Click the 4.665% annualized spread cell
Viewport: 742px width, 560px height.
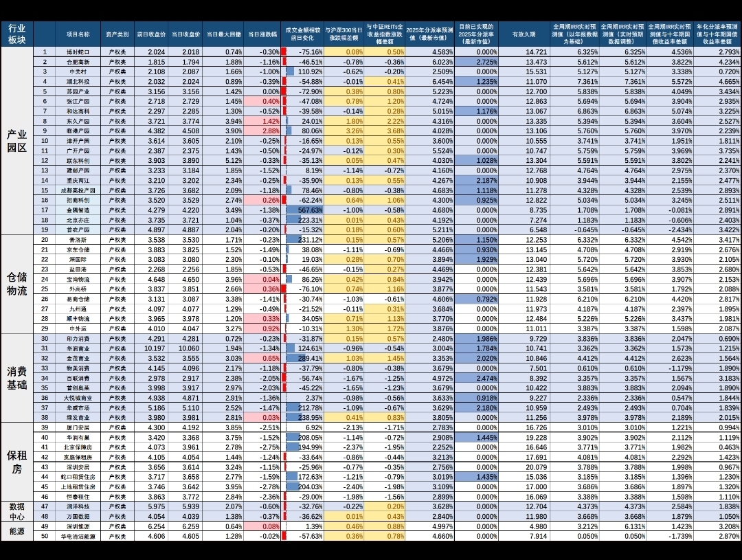click(717, 81)
